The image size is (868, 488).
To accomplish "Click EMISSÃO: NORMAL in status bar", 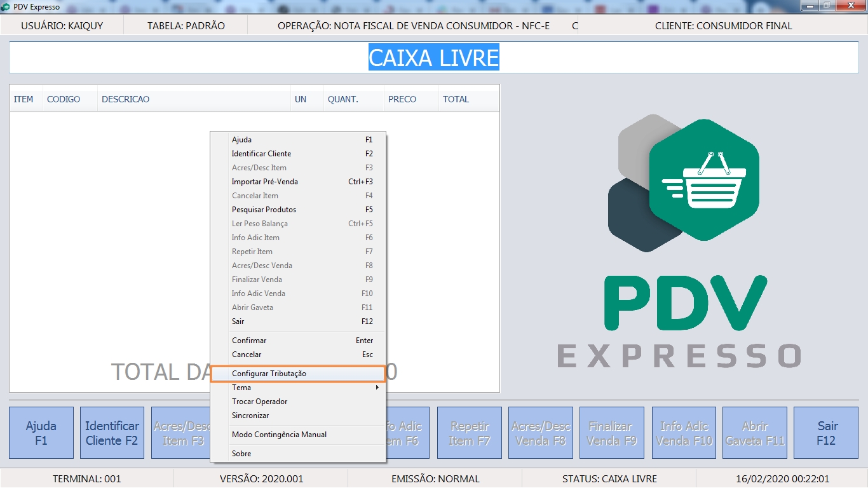I will [x=436, y=478].
